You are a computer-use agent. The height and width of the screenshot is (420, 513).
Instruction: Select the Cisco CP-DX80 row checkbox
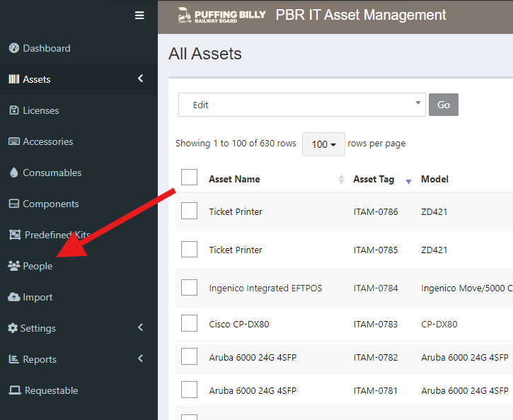(x=189, y=323)
